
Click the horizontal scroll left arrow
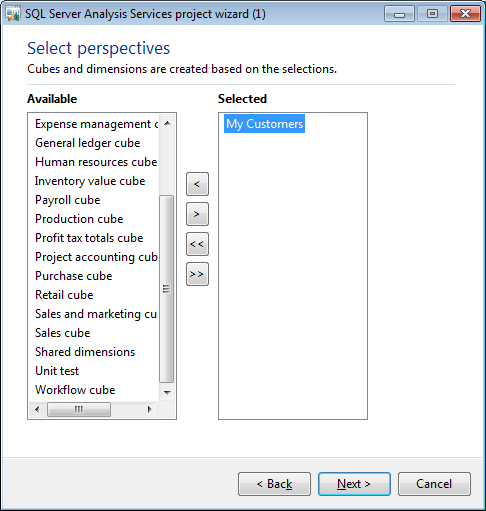click(x=37, y=409)
